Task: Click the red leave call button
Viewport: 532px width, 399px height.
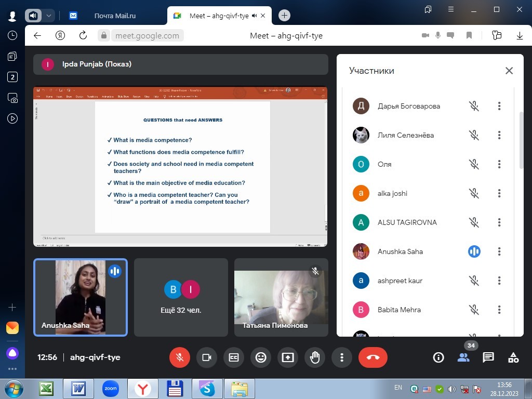Action: pos(373,357)
